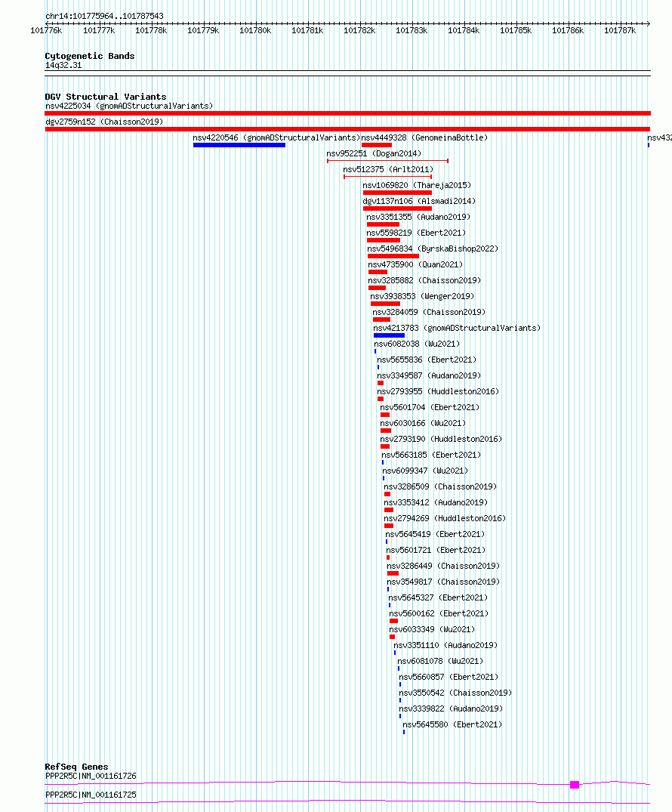The width and height of the screenshot is (672, 812).
Task: Open nsv2793955 (Huddleston2016) variant
Action: tap(438, 391)
